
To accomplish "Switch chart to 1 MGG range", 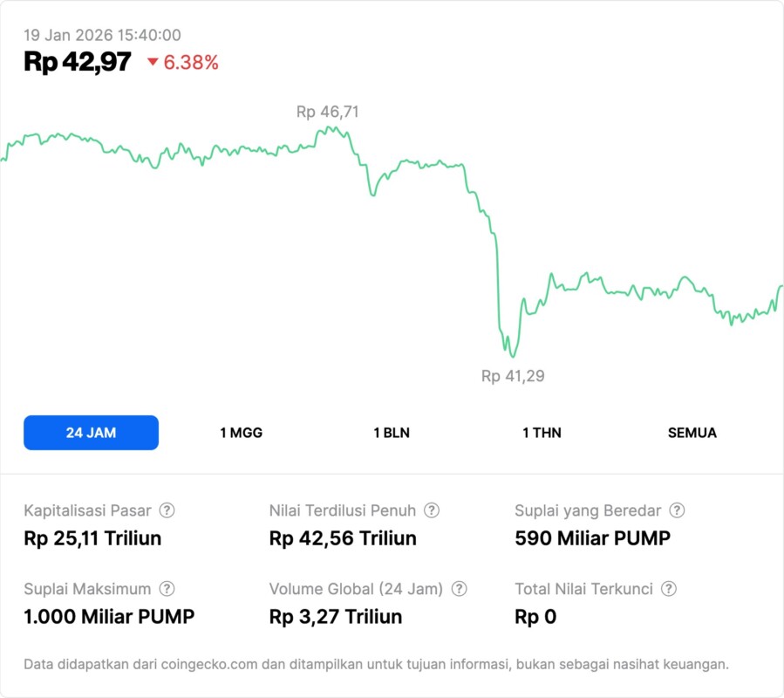I will click(x=241, y=433).
